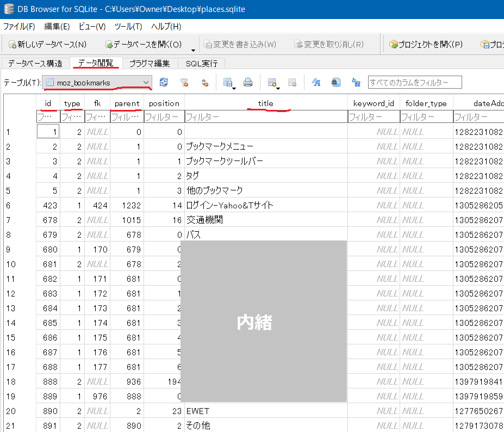504x432 pixels.
Task: Click filter field under id column
Action: tap(48, 117)
